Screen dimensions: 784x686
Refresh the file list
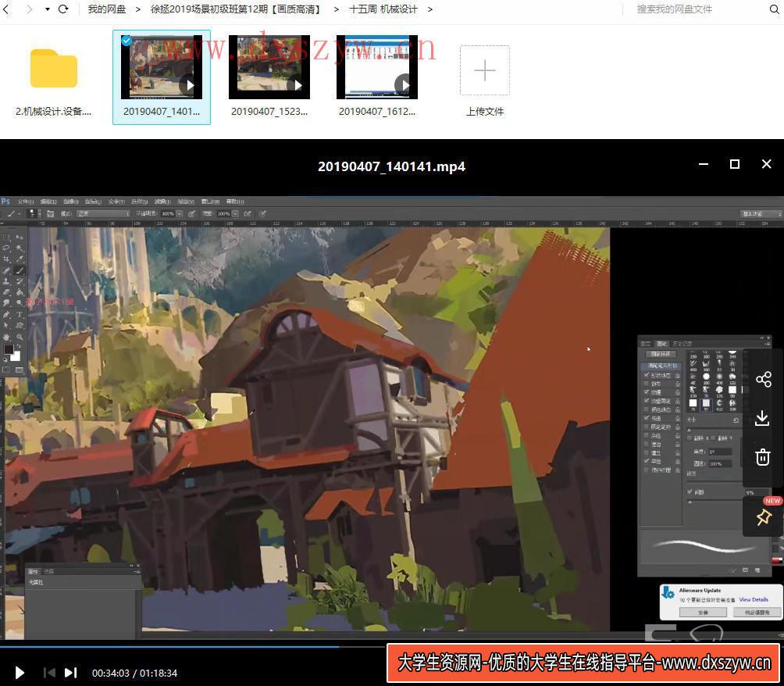click(x=63, y=9)
